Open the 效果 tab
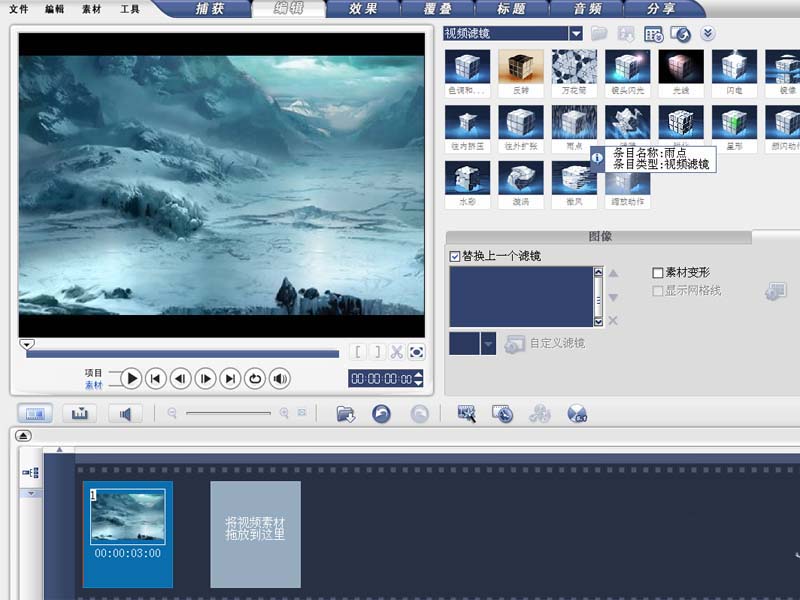Screen dimensions: 800x600 coord(363,9)
